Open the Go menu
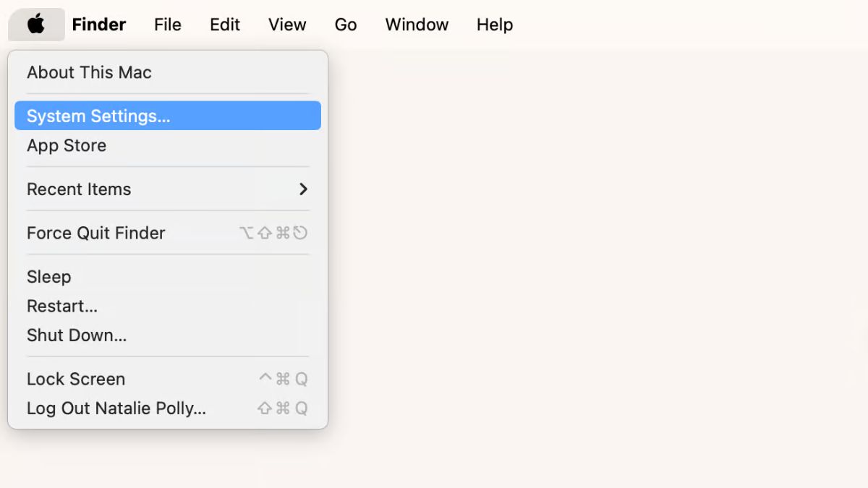868x488 pixels. point(346,25)
